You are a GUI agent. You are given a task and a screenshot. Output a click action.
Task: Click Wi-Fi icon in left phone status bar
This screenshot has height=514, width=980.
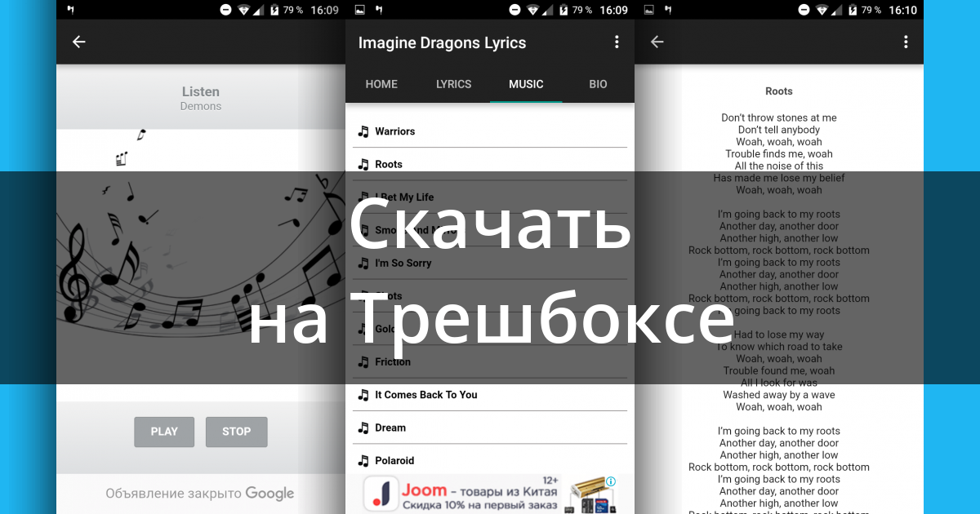tap(244, 10)
